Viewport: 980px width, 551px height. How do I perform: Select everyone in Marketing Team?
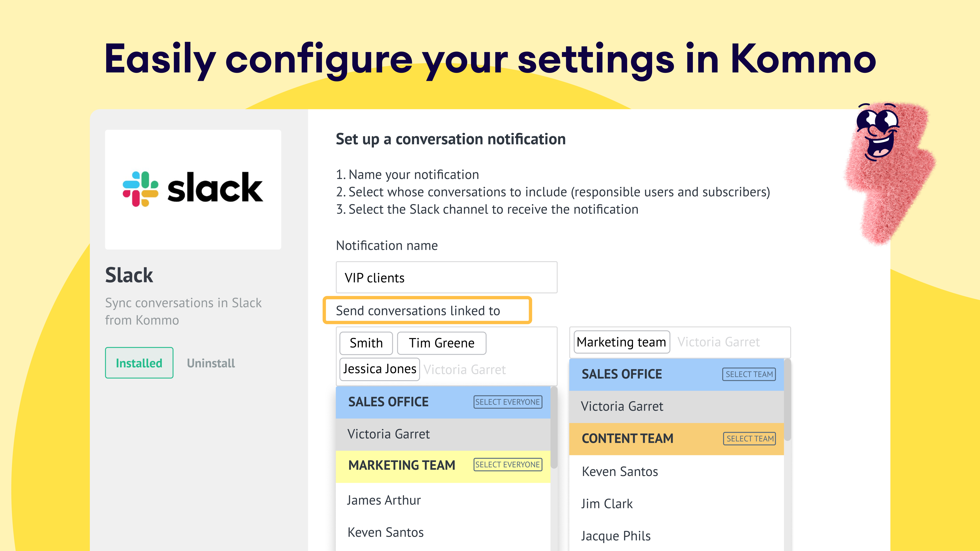coord(508,465)
